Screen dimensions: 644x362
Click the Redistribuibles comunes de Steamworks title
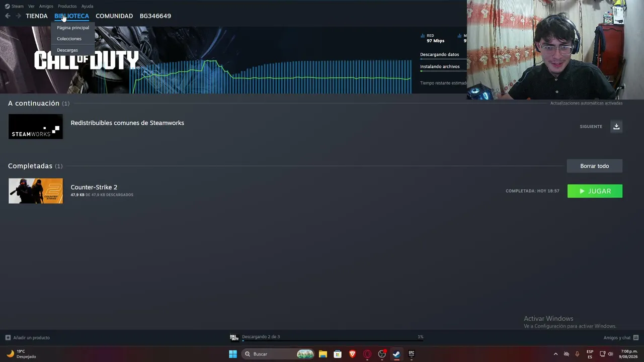click(x=127, y=123)
